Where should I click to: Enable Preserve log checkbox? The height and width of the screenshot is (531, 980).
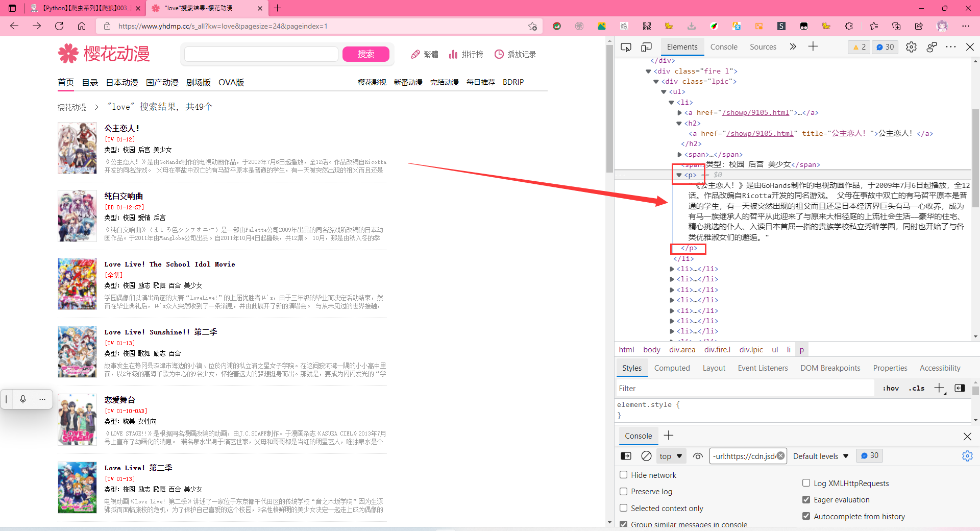coord(623,491)
